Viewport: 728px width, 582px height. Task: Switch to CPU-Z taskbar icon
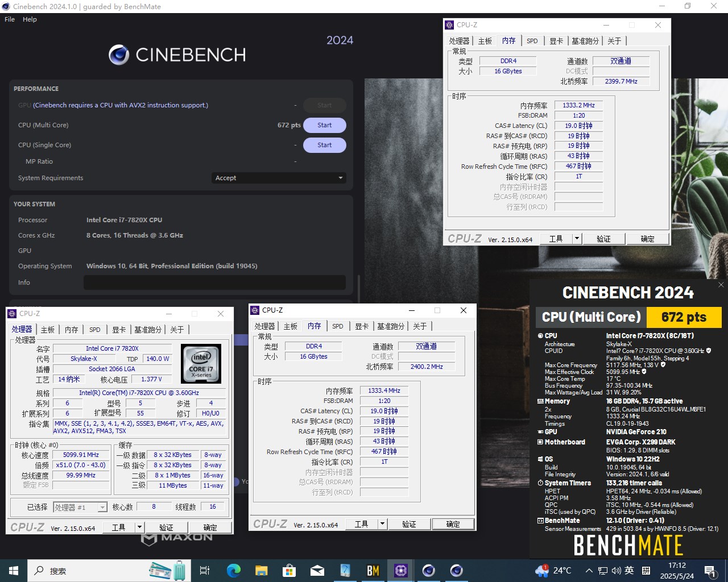[x=401, y=571]
